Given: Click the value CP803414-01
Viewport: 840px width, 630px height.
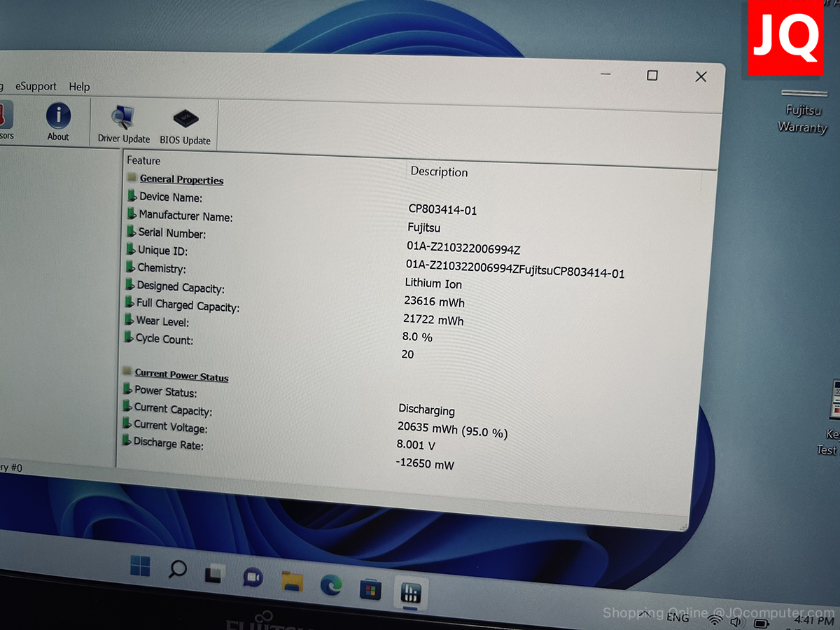Looking at the screenshot, I should 443,209.
